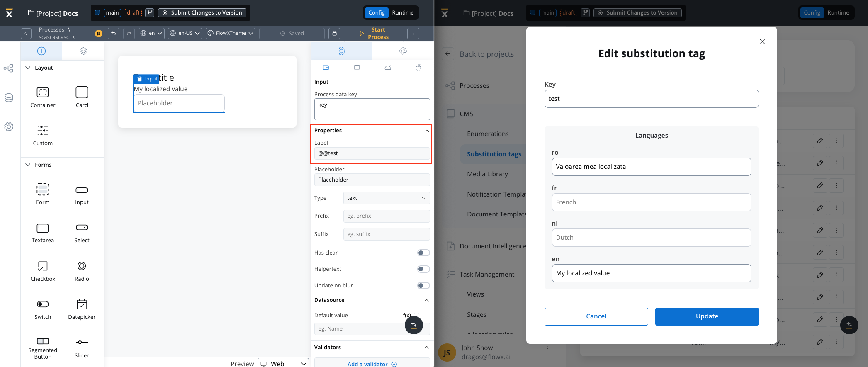Open the en-US locale dropdown
Image resolution: width=868 pixels, height=367 pixels.
pyautogui.click(x=185, y=33)
